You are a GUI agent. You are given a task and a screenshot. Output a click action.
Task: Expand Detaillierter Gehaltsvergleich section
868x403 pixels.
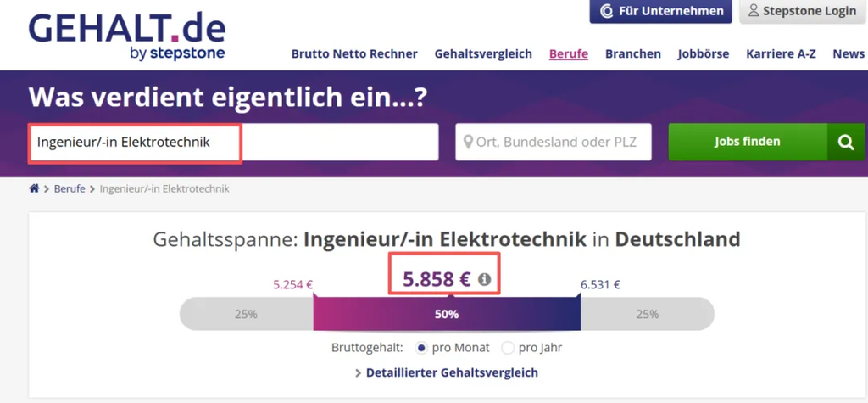(446, 372)
